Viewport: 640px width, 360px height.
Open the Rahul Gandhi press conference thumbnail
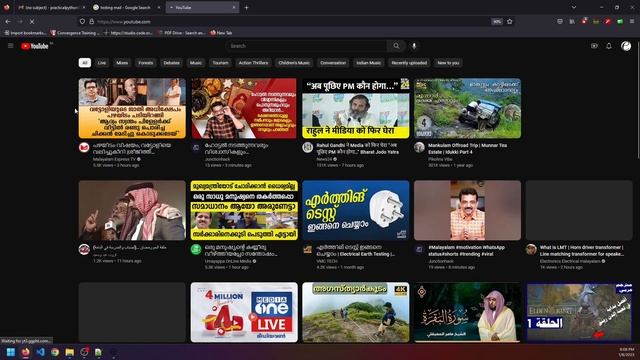[x=356, y=108]
